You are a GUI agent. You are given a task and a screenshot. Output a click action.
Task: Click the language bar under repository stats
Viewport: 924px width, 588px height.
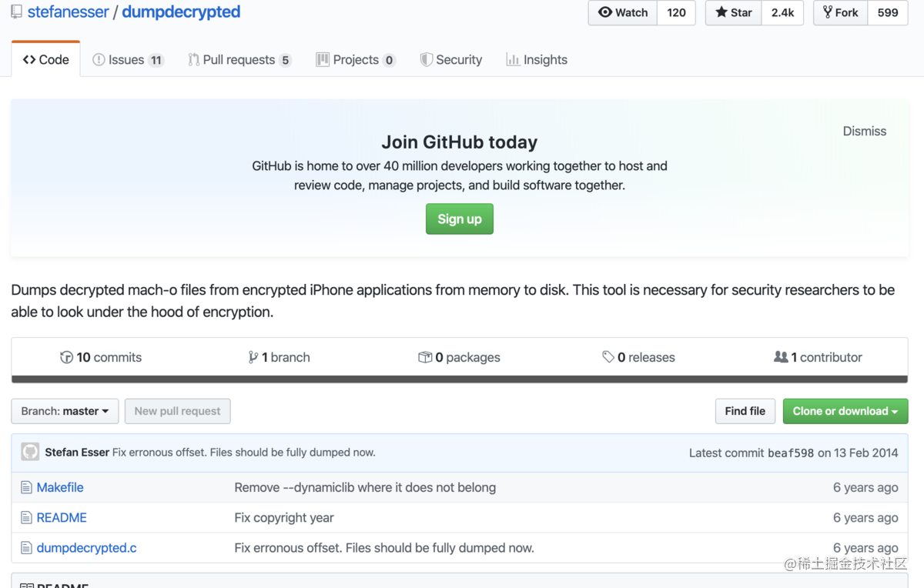pos(460,379)
